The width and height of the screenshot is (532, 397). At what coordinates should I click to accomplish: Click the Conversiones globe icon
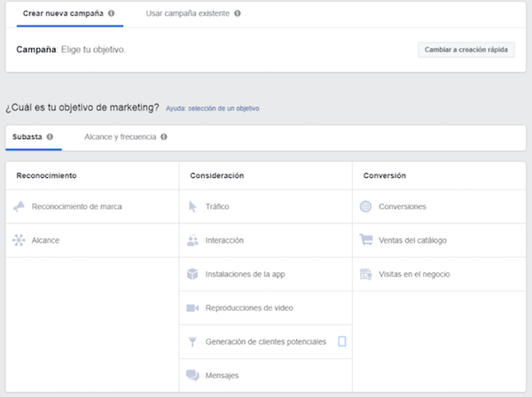365,206
